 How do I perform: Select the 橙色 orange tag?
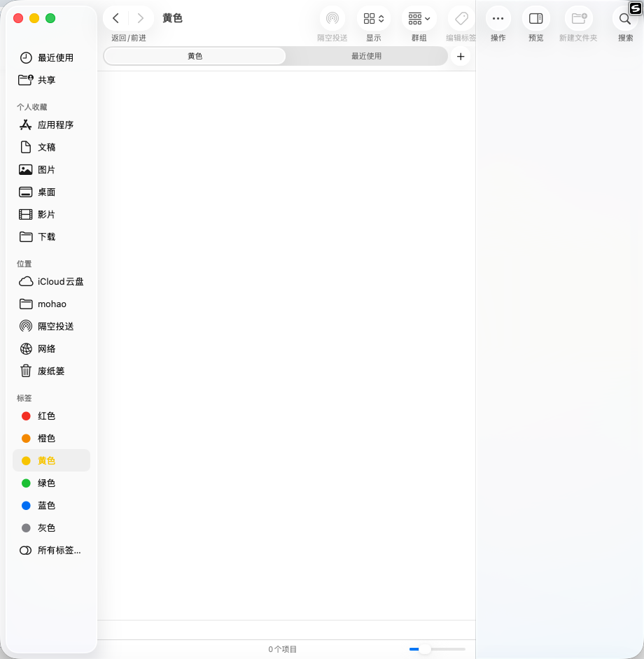[x=51, y=439]
